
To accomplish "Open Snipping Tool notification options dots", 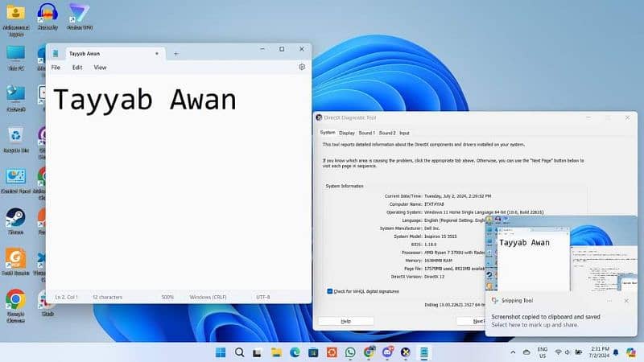I will point(609,301).
